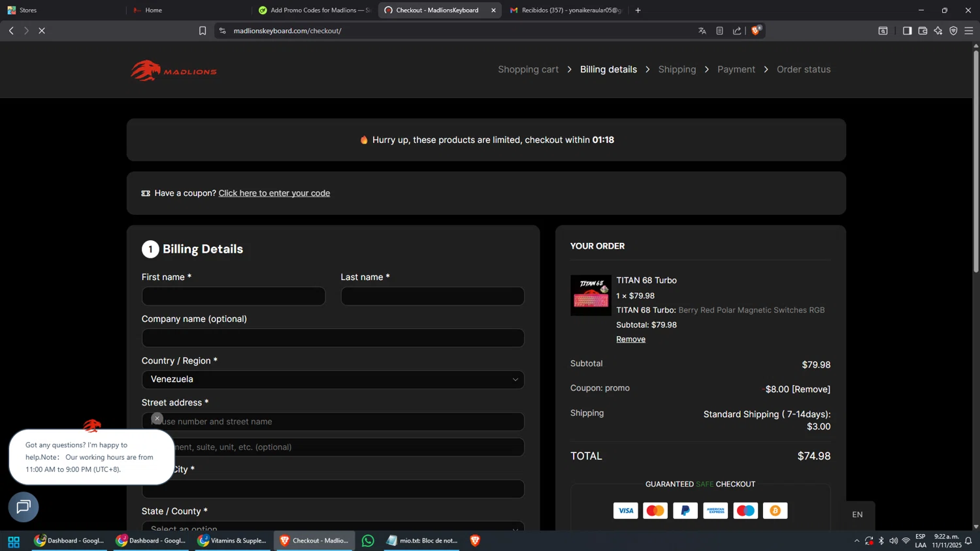The image size is (980, 551).
Task: Open Leo AI assistant icon
Action: [x=938, y=31]
